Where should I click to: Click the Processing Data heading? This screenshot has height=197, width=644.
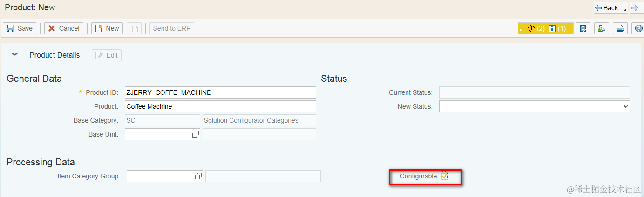[41, 162]
